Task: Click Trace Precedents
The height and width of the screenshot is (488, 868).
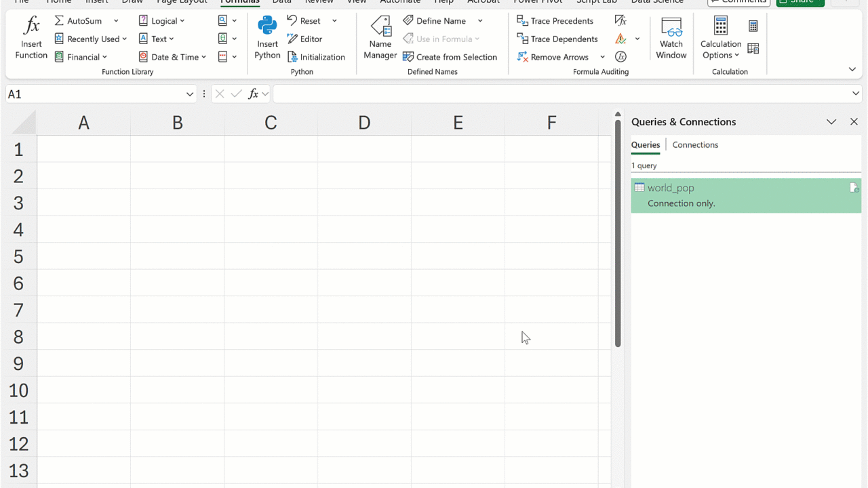Action: pos(555,21)
